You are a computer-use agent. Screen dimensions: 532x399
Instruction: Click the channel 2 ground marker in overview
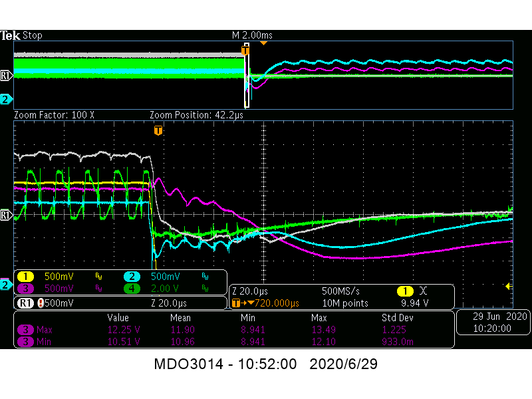click(6, 99)
